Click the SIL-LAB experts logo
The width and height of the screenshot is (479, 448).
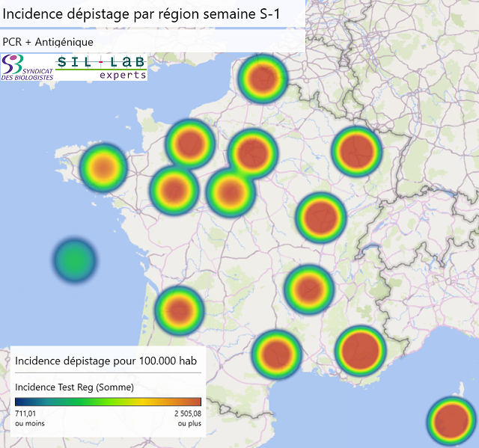pyautogui.click(x=101, y=67)
